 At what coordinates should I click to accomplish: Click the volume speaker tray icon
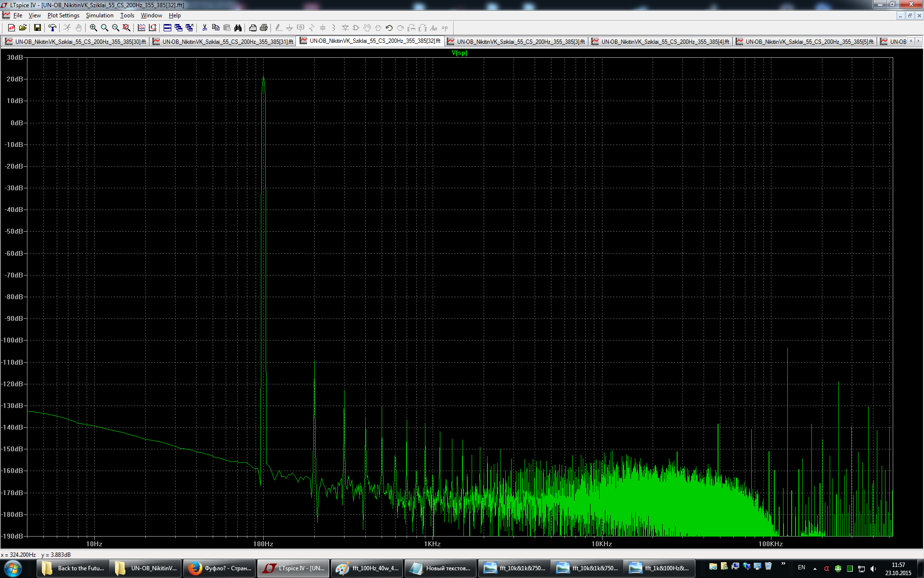[873, 569]
